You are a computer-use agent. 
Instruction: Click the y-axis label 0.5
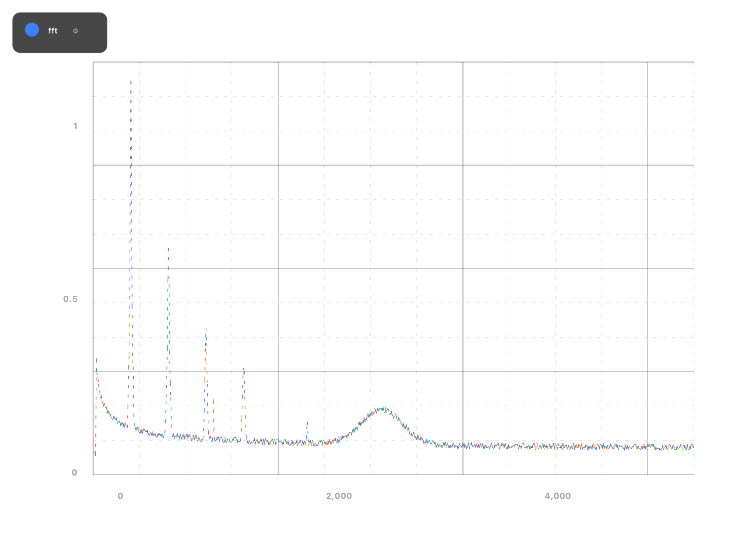70,299
